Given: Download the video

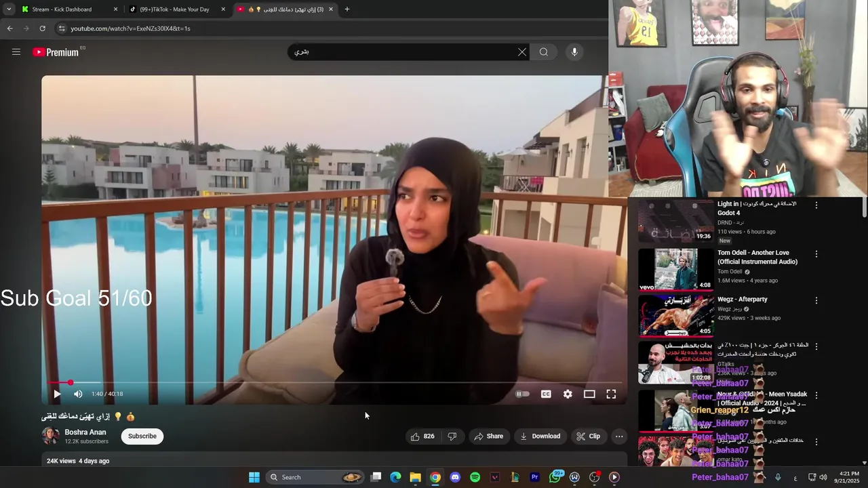Looking at the screenshot, I should (x=540, y=436).
